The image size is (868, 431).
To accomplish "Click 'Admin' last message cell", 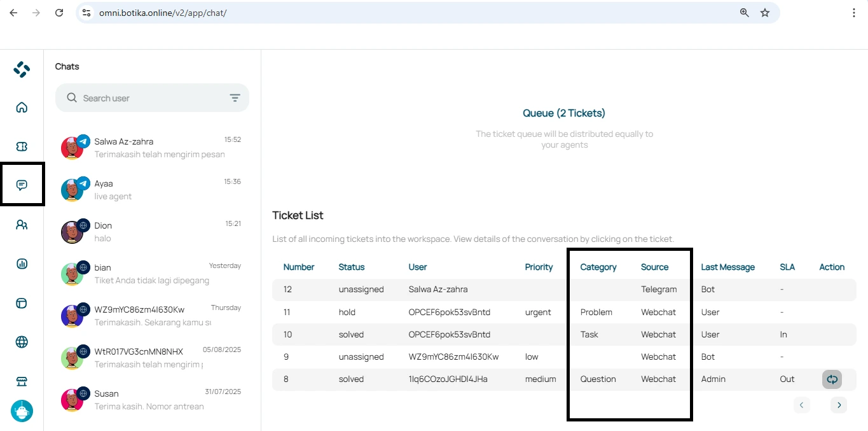I will [713, 379].
